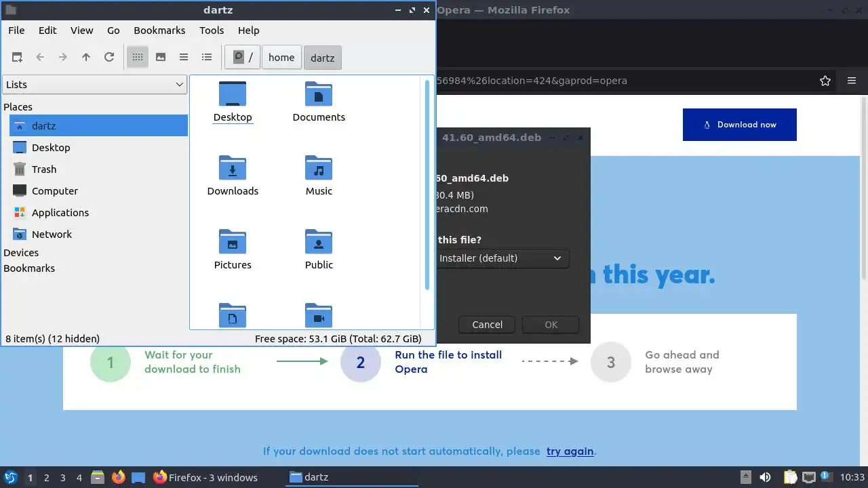
Task: Click the try again link
Action: (x=570, y=451)
